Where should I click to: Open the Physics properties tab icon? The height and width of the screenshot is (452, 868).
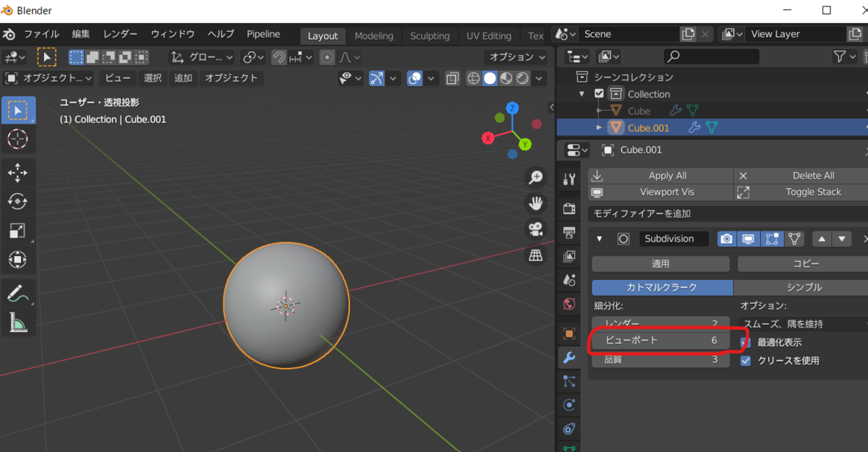point(569,405)
